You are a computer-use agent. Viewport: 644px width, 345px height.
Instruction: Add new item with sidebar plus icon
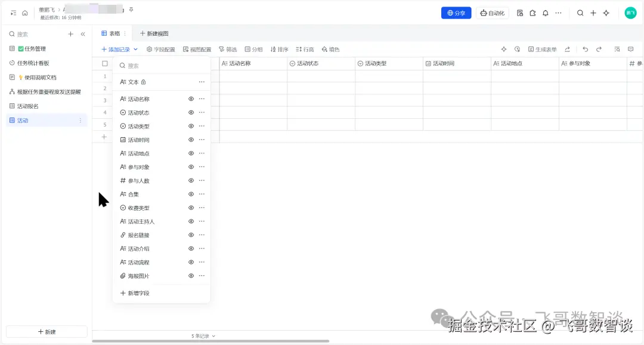pos(70,34)
